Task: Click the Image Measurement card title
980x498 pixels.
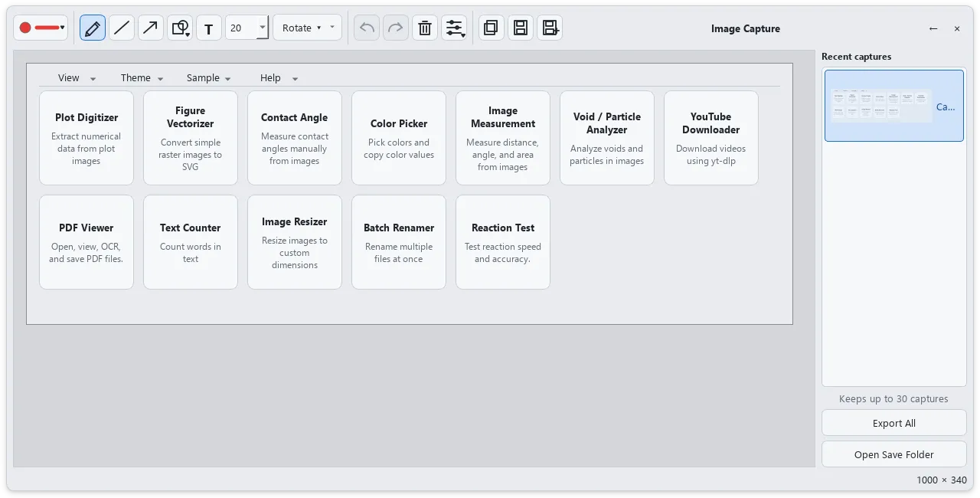Action: [503, 117]
